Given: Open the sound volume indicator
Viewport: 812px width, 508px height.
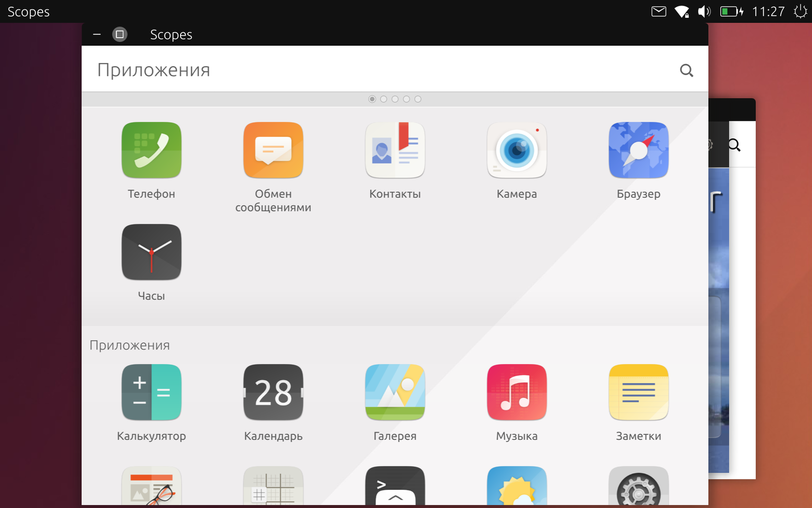Looking at the screenshot, I should pos(704,11).
